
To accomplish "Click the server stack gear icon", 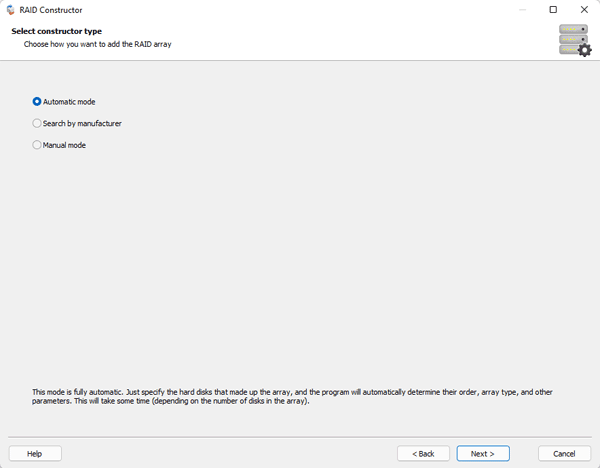I will (x=575, y=40).
